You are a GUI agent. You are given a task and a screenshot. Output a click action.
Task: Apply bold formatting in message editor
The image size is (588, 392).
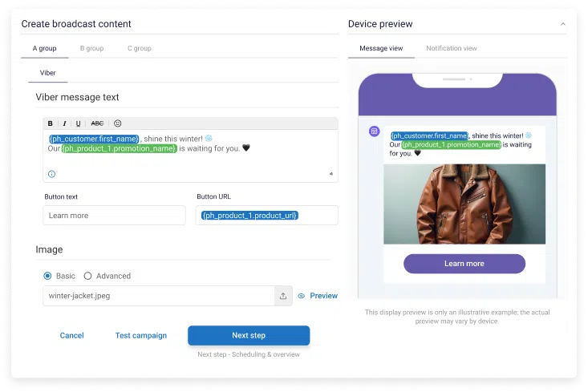click(x=51, y=123)
